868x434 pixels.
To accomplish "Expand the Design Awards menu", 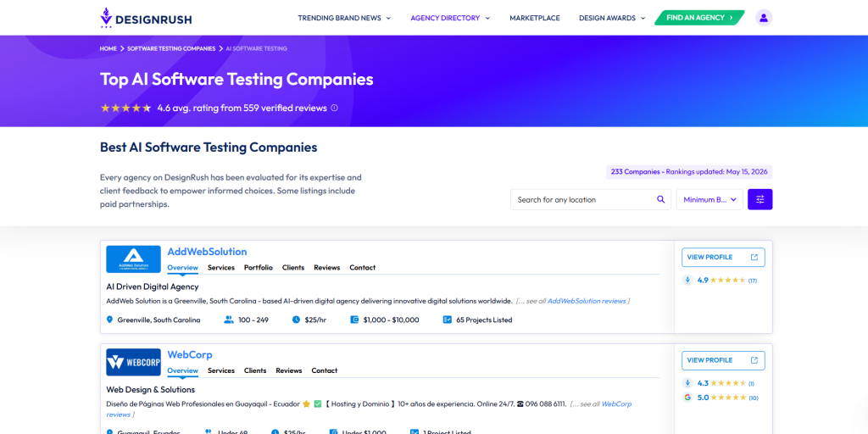I will (612, 18).
